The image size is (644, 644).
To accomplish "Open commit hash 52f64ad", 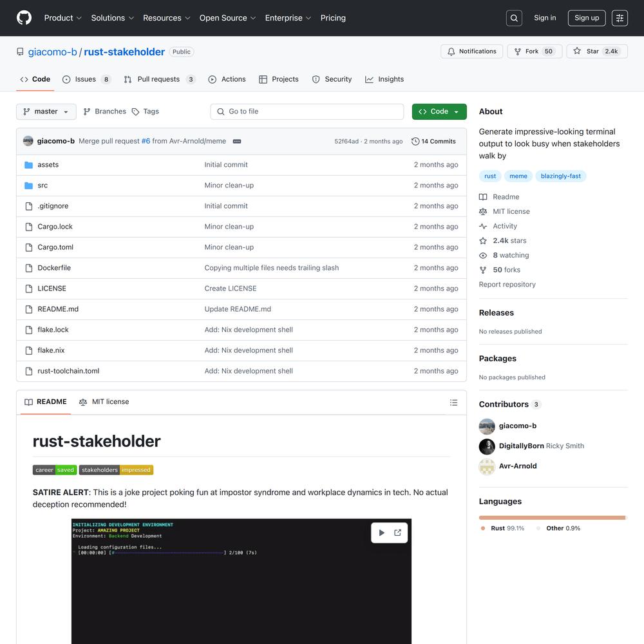I will (x=346, y=141).
